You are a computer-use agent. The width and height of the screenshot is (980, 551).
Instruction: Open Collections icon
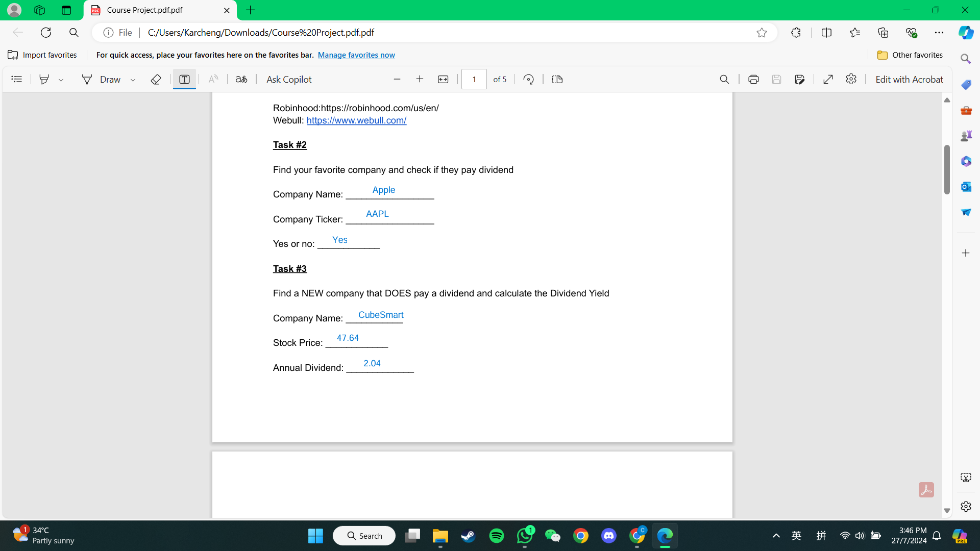click(x=883, y=33)
